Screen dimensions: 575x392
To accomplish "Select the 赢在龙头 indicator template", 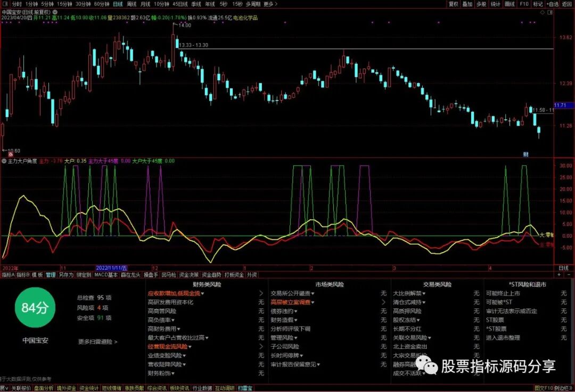I will pos(130,275).
